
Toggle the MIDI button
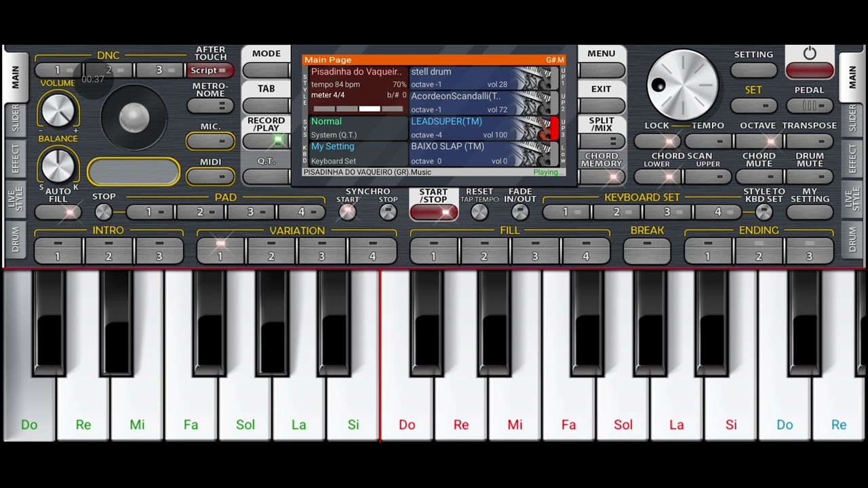210,176
